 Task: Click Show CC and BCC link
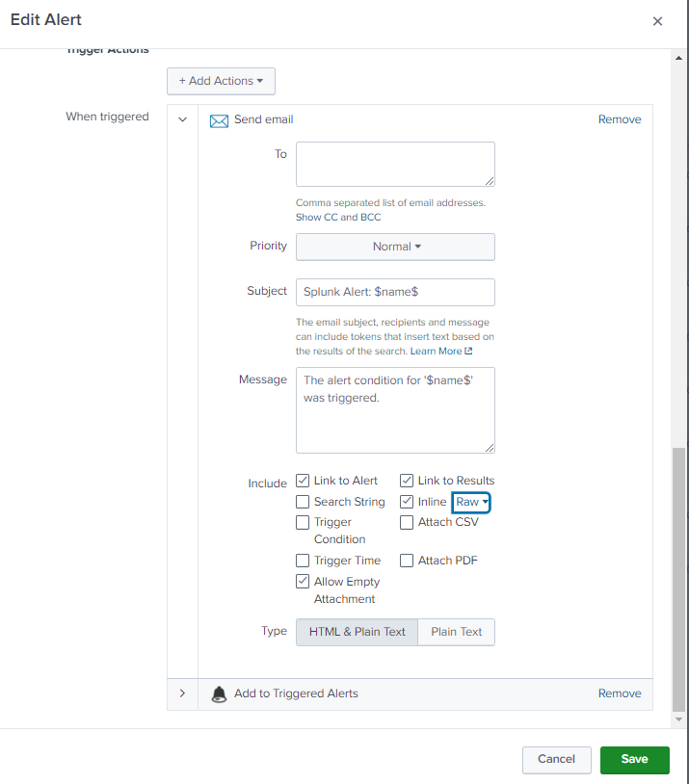(x=338, y=217)
